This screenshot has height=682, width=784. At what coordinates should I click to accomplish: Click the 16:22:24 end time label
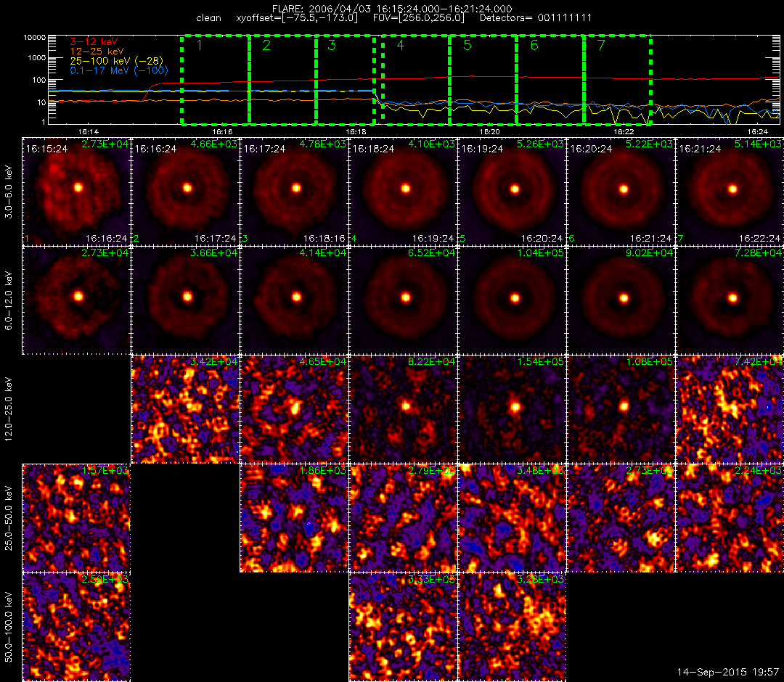tap(759, 238)
